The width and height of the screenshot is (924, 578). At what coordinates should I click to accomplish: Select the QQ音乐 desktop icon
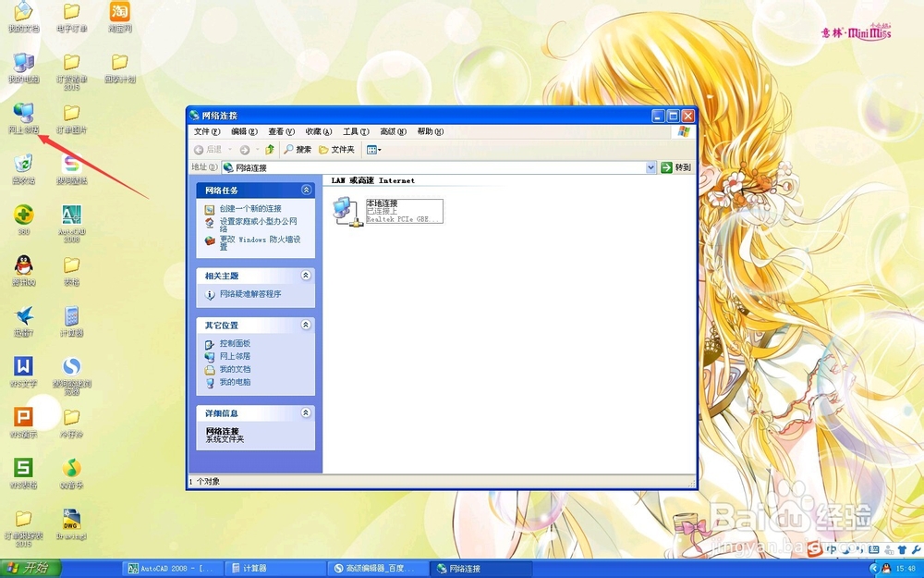[72, 473]
